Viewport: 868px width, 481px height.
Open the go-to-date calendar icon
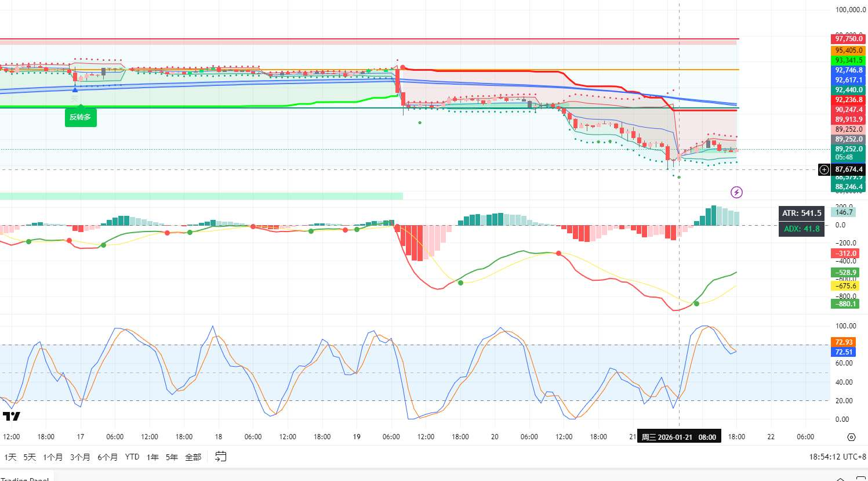(x=220, y=457)
